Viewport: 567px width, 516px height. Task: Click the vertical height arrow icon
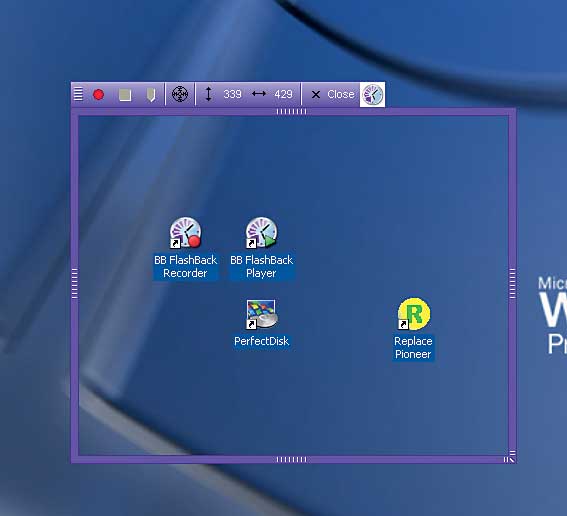pos(208,94)
